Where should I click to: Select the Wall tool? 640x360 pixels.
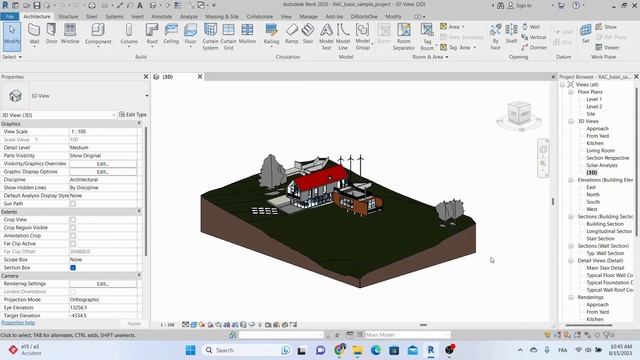34,34
